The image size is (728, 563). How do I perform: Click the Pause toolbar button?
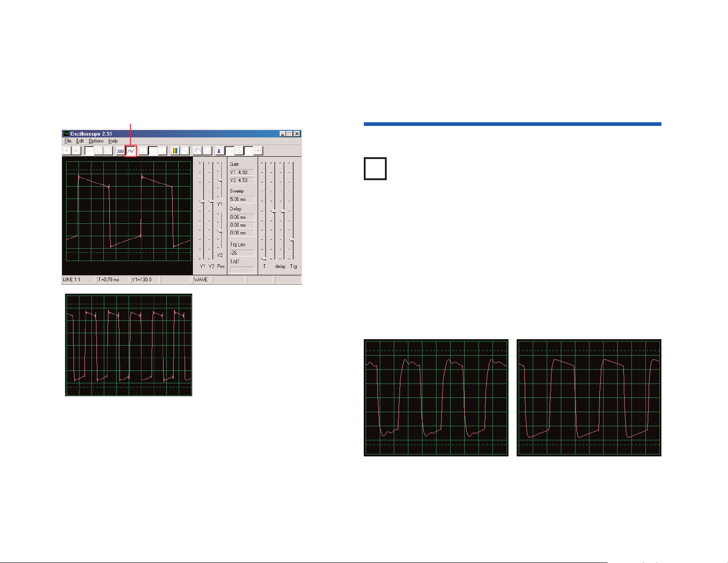pyautogui.click(x=76, y=151)
